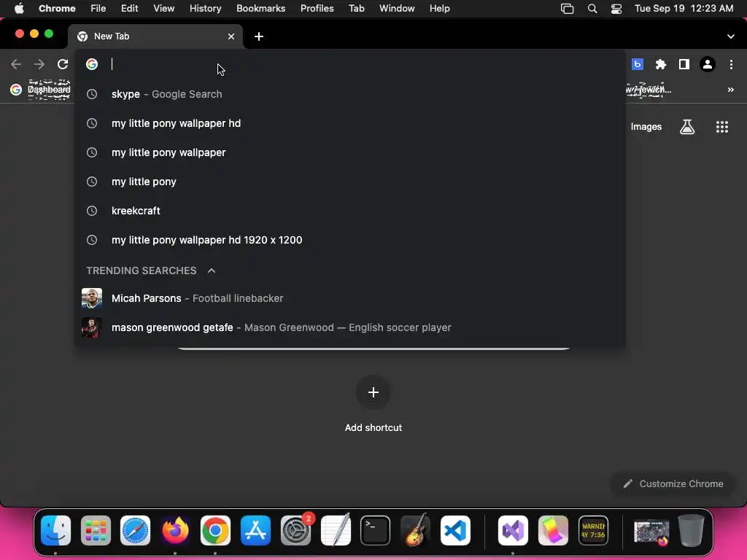Launch GarageBand from the Dock
Viewport: 747px width, 560px height.
(415, 530)
